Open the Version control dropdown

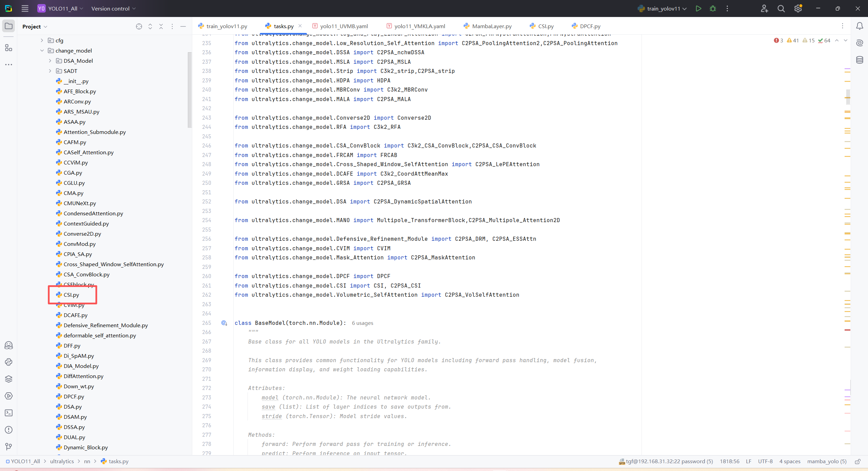[113, 8]
